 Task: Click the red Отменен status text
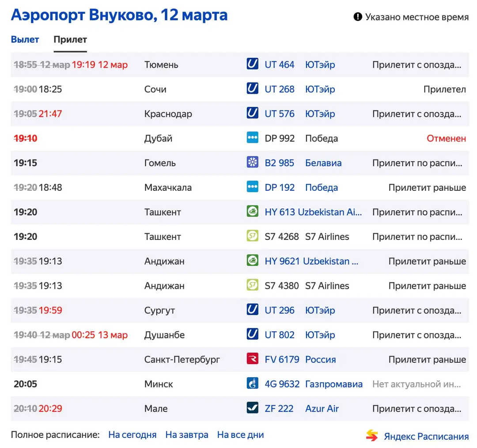click(x=446, y=138)
